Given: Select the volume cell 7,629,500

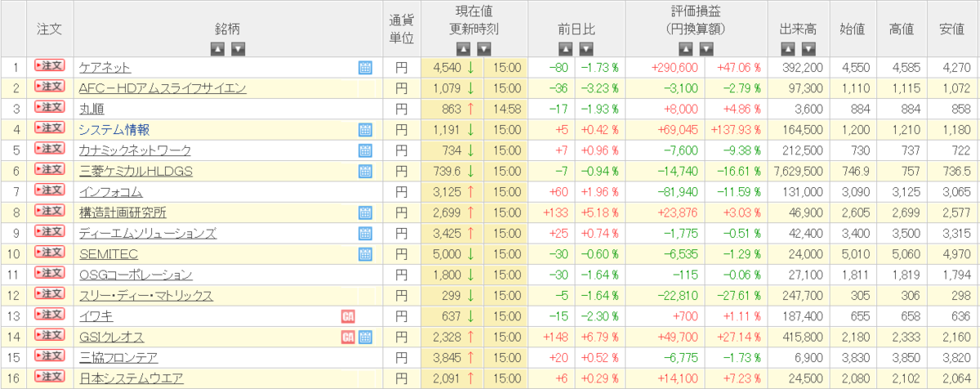Looking at the screenshot, I should click(x=797, y=172).
